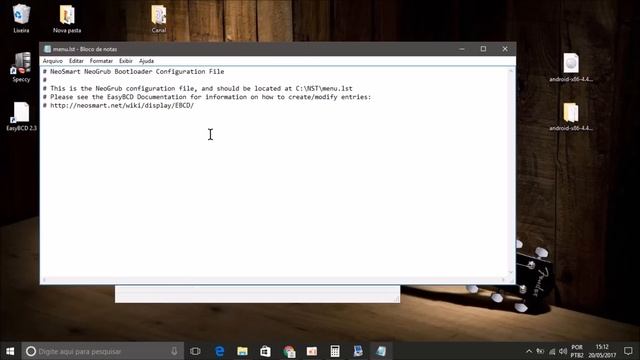The width and height of the screenshot is (640, 360).
Task: Open File Explorer from the taskbar
Action: pos(242,351)
